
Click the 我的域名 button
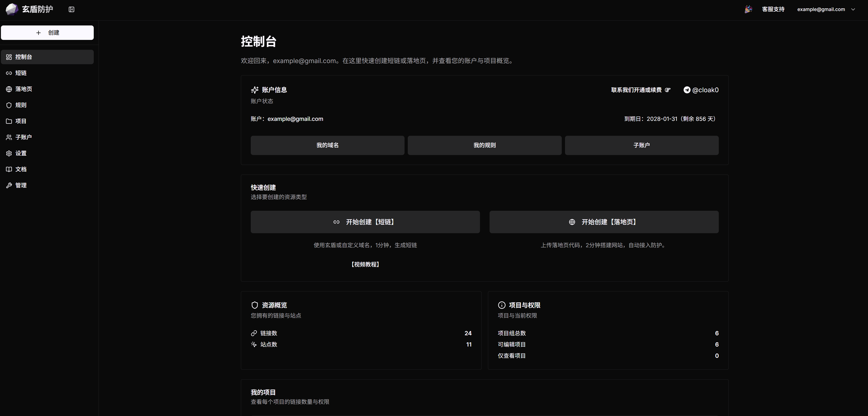point(327,145)
